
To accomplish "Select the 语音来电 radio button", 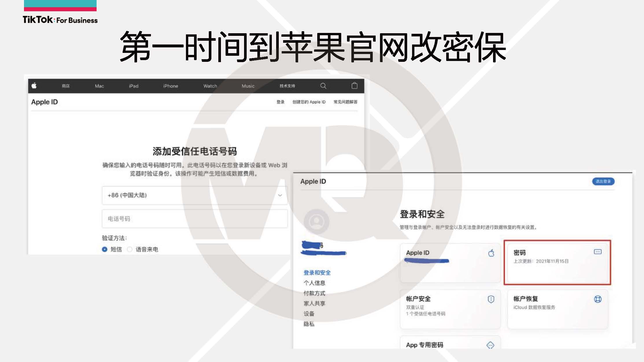I will pyautogui.click(x=130, y=249).
